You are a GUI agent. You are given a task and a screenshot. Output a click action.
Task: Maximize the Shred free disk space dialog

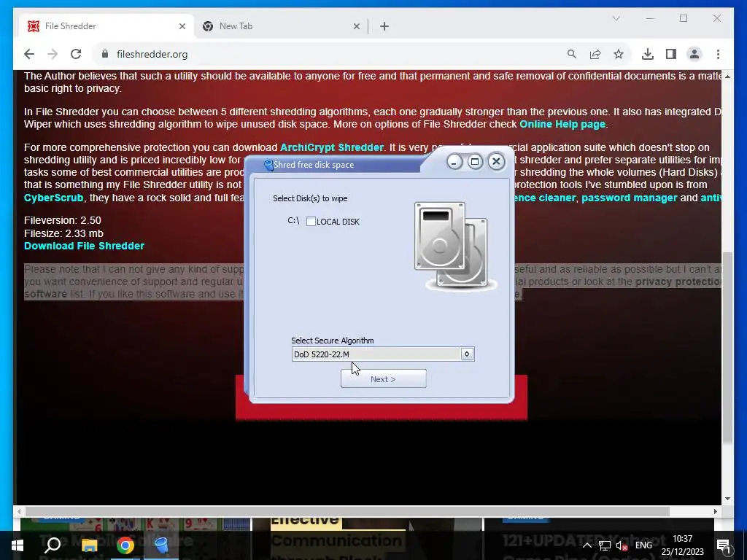475,162
